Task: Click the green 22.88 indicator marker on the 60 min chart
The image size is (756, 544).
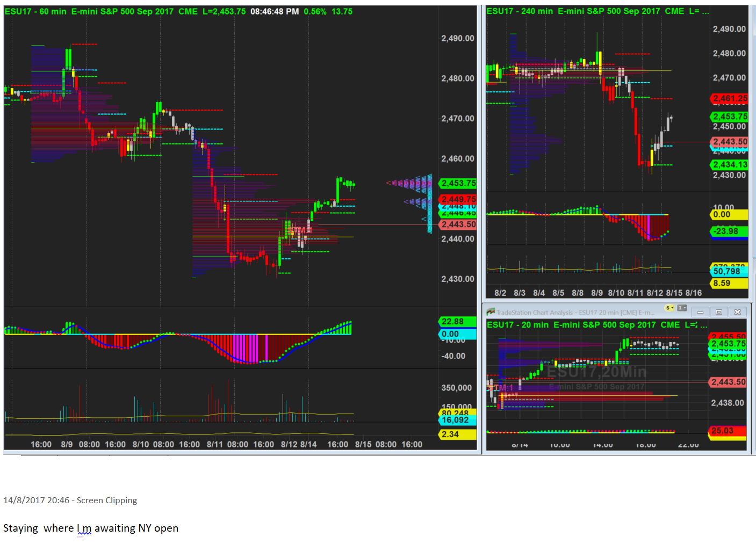Action: tap(458, 322)
